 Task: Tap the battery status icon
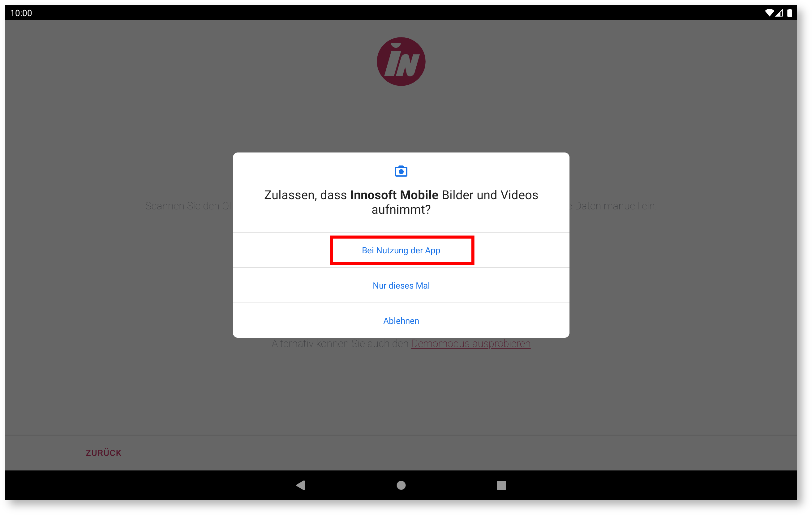pos(790,13)
